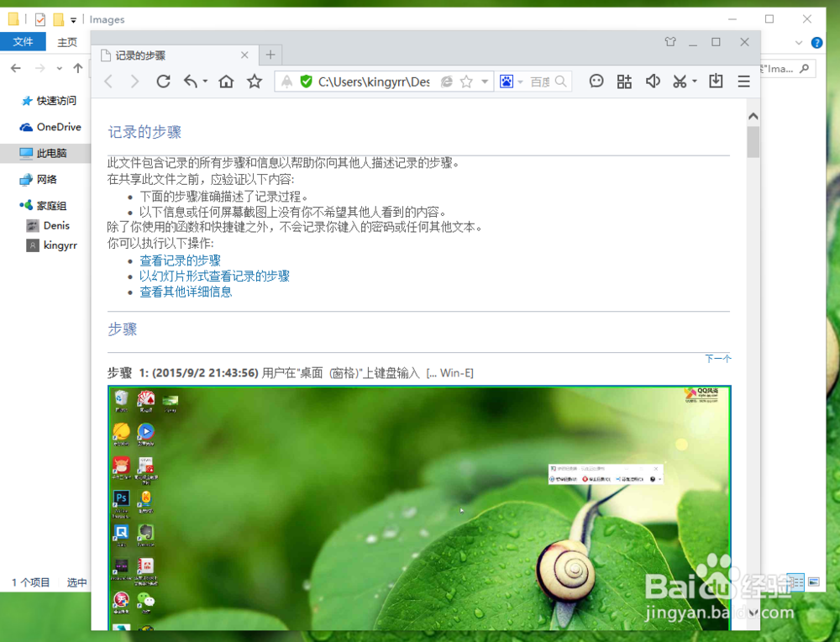
Task: Click the 下一个 link above the steps
Action: [718, 357]
